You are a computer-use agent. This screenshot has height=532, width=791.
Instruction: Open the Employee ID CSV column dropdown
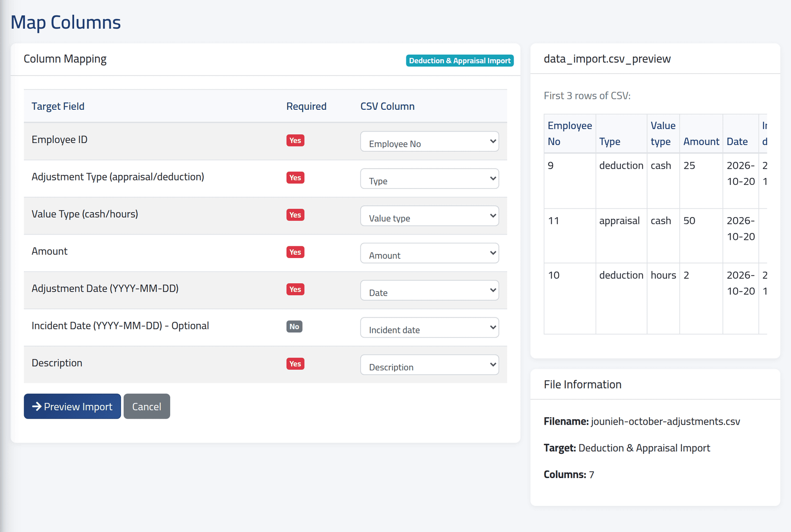[429, 141]
